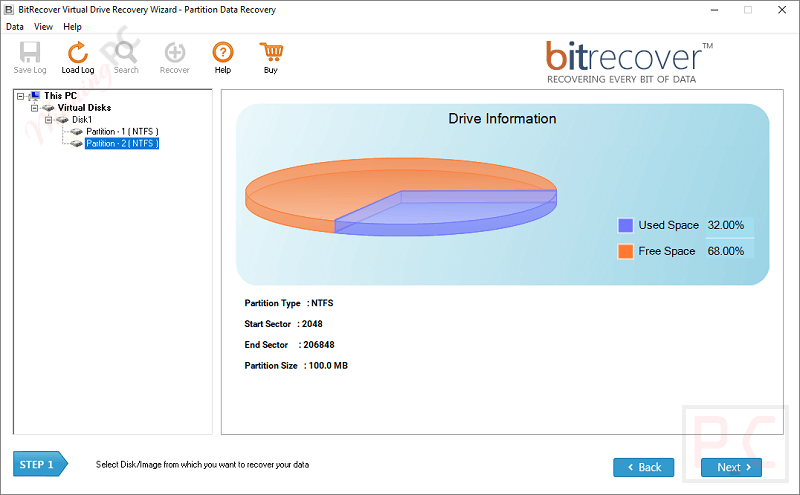Click the Virtual Disks drive icon
The height and width of the screenshot is (495, 800).
pos(48,108)
